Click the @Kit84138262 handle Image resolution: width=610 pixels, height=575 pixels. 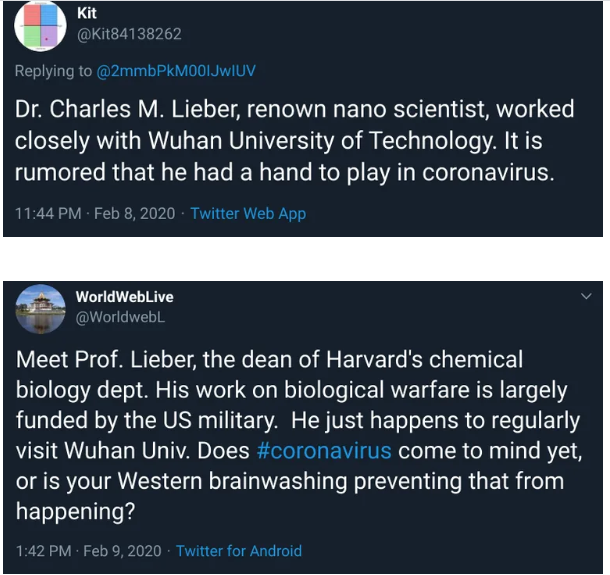click(128, 35)
